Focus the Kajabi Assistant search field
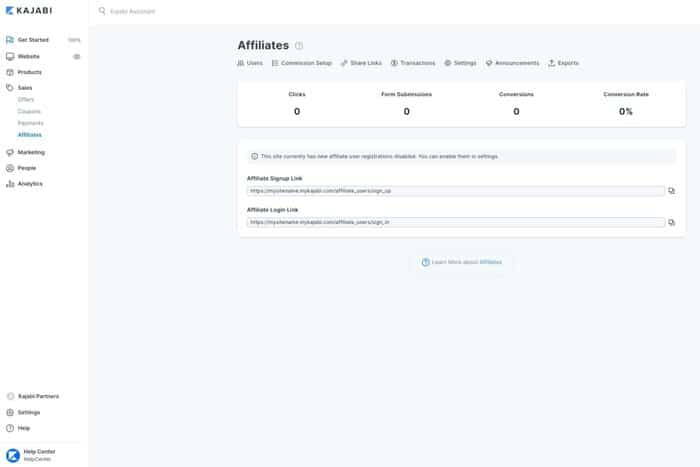 [133, 11]
